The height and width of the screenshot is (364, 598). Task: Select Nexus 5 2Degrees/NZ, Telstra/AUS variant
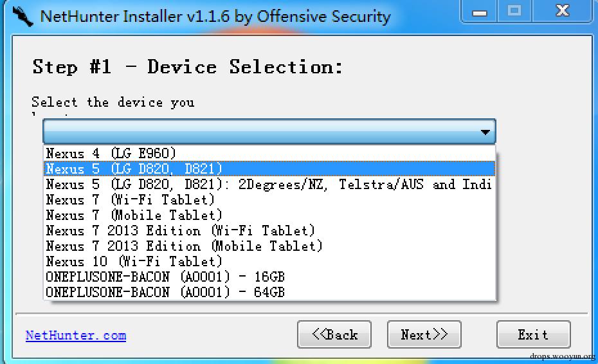click(269, 185)
